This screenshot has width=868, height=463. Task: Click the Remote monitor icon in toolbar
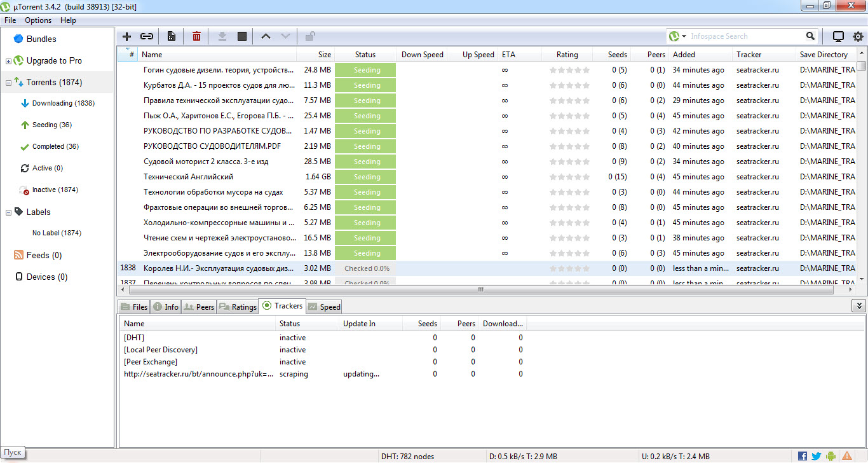coord(838,36)
